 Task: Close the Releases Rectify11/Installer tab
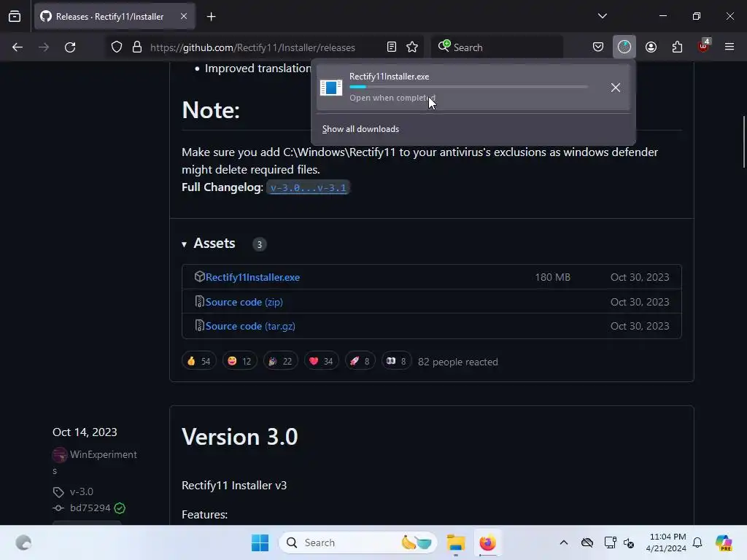coord(184,16)
